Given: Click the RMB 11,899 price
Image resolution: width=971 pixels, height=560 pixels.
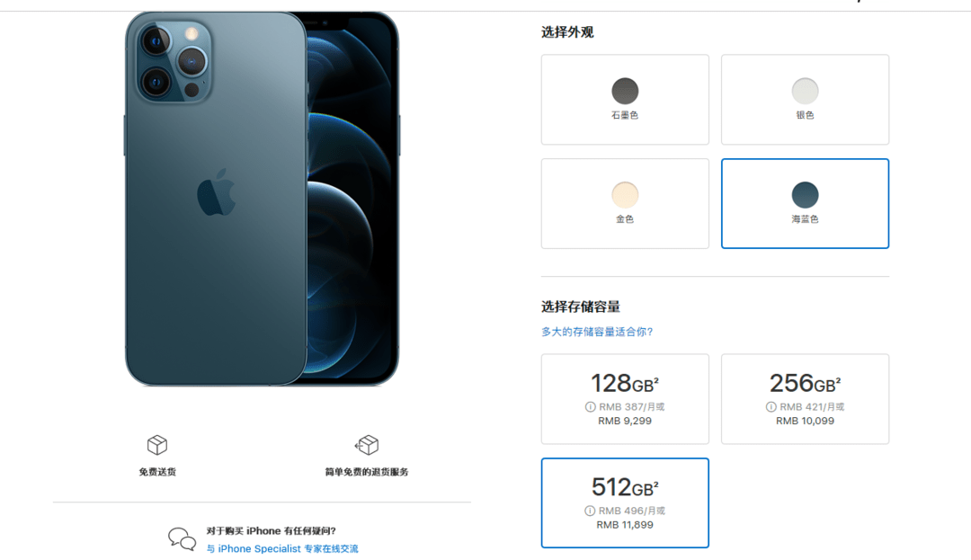Looking at the screenshot, I should (x=625, y=525).
